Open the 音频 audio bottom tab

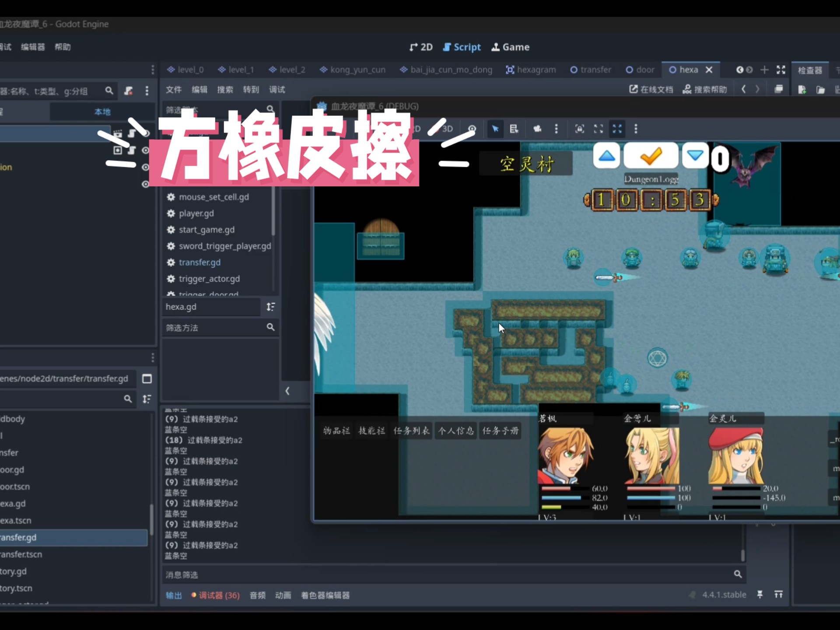258,595
